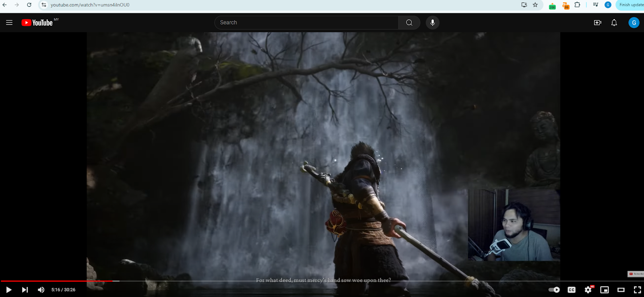Open the YouTube hamburger guide menu
This screenshot has height=297, width=644.
(9, 23)
